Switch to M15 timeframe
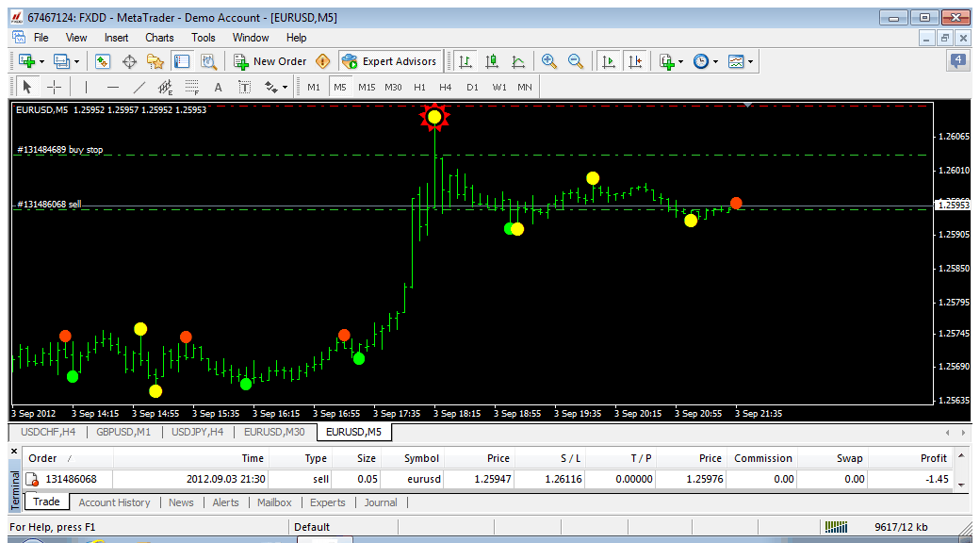 point(367,87)
